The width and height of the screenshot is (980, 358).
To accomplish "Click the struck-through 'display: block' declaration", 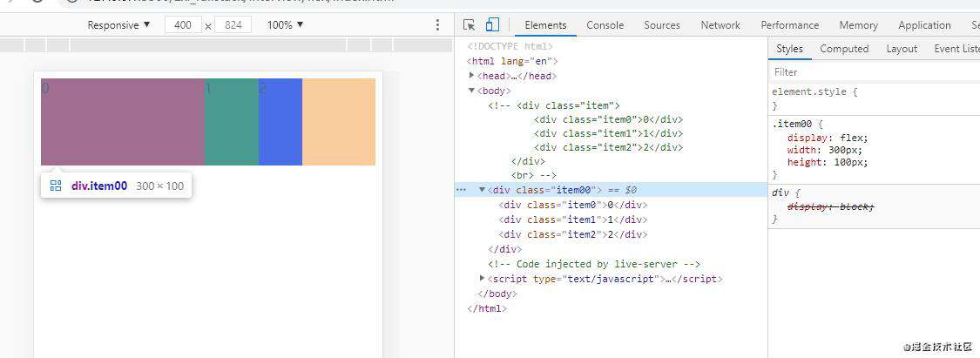I will pyautogui.click(x=831, y=206).
